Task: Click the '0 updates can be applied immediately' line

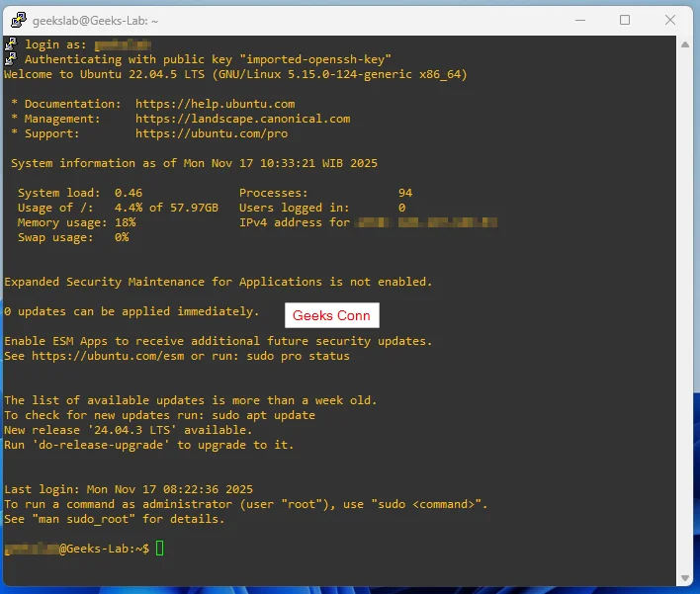Action: (131, 311)
